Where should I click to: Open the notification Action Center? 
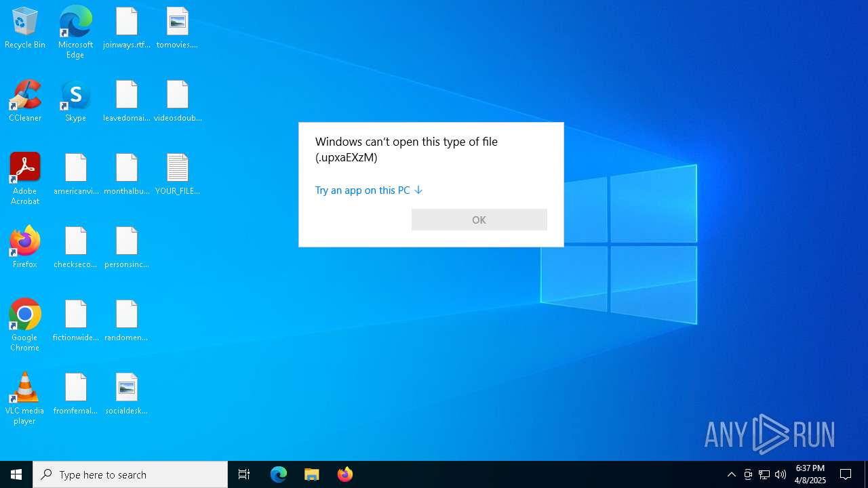coord(846,474)
